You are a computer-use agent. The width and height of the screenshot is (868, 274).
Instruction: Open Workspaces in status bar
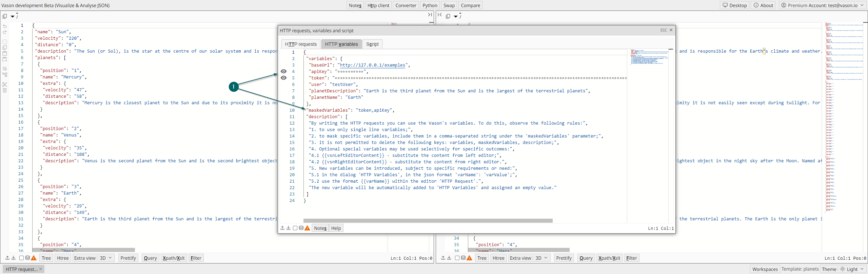tap(765, 269)
